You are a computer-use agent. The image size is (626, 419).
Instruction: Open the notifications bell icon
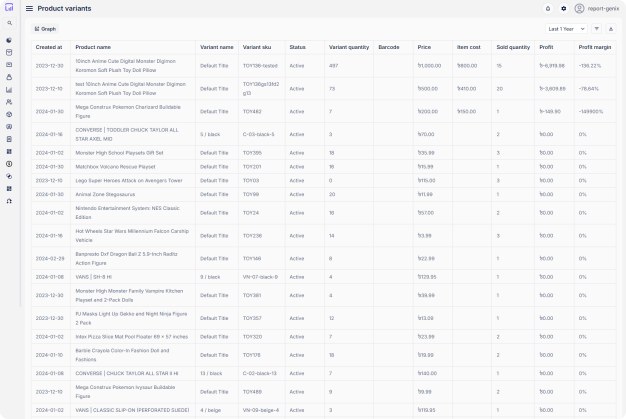548,8
